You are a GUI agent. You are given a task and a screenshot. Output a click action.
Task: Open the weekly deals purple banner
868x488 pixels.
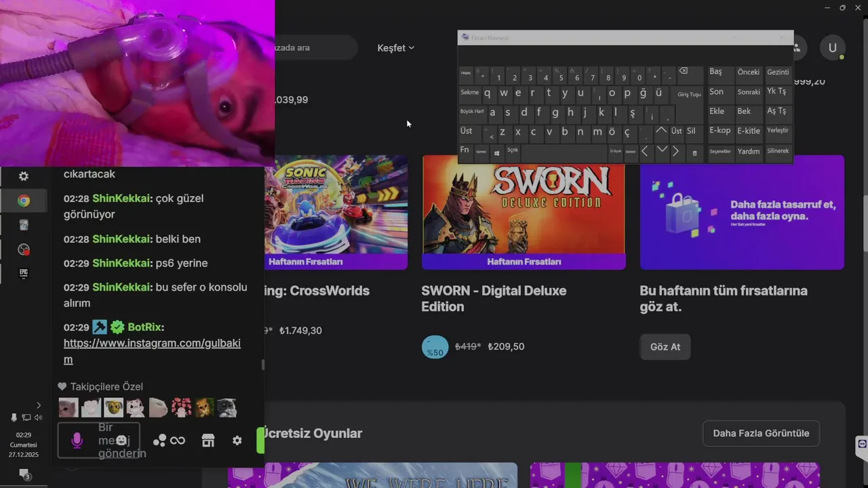(742, 212)
